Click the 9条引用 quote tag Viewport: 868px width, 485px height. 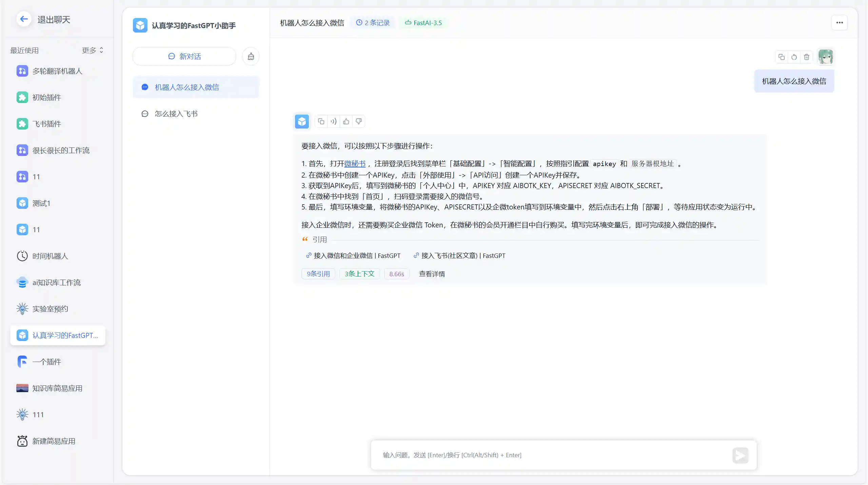[x=318, y=274]
